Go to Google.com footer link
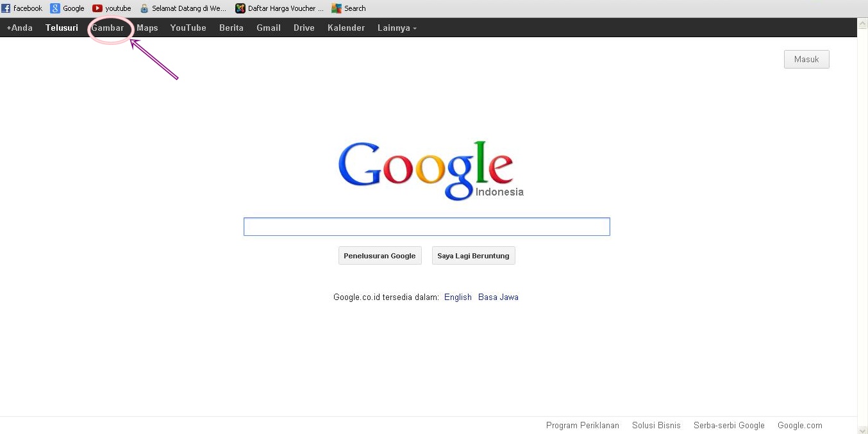868x434 pixels. click(x=800, y=425)
